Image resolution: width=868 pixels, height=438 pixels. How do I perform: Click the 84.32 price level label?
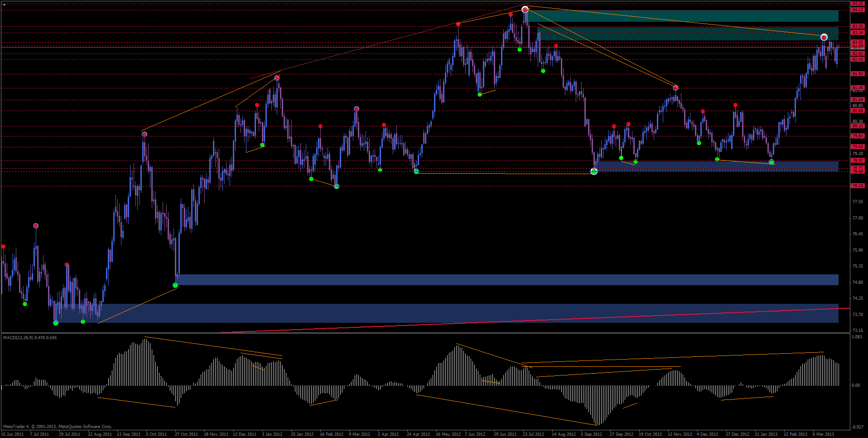(x=858, y=4)
